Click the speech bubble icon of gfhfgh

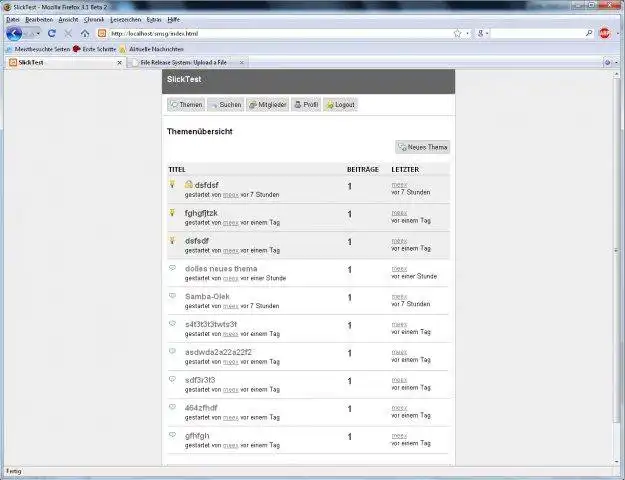tap(172, 435)
